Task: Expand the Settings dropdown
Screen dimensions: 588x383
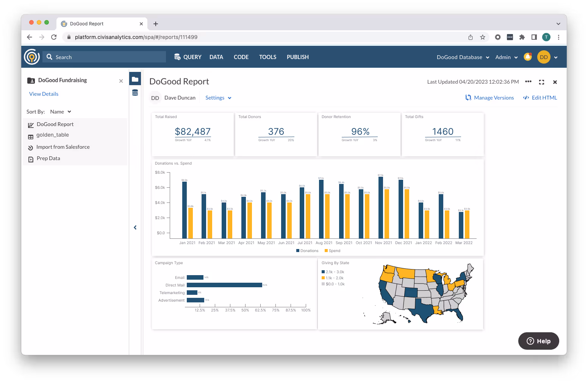Action: point(218,98)
